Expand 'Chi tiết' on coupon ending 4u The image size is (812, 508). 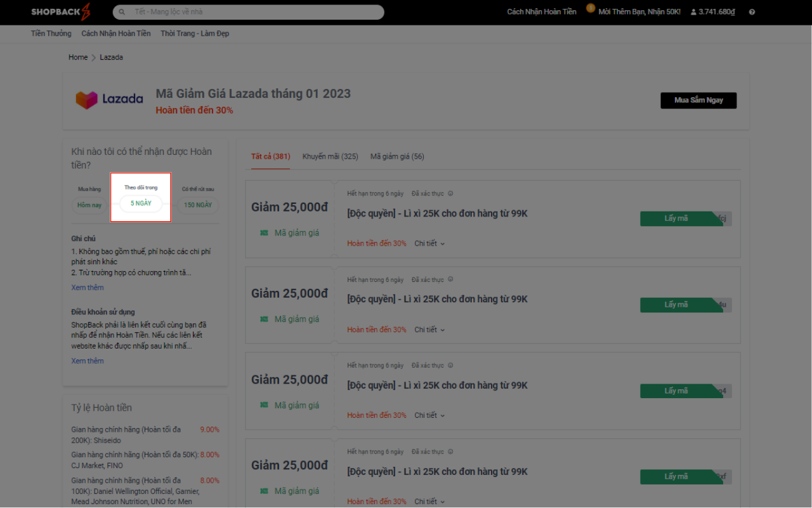pyautogui.click(x=429, y=330)
